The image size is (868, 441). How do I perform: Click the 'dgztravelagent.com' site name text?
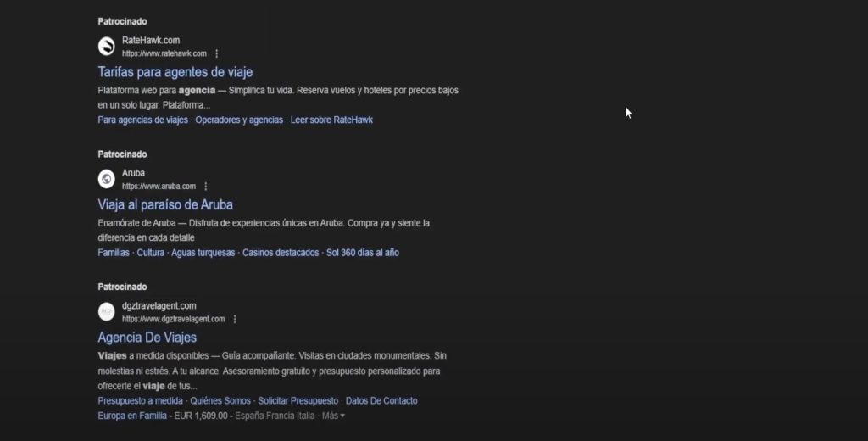159,306
